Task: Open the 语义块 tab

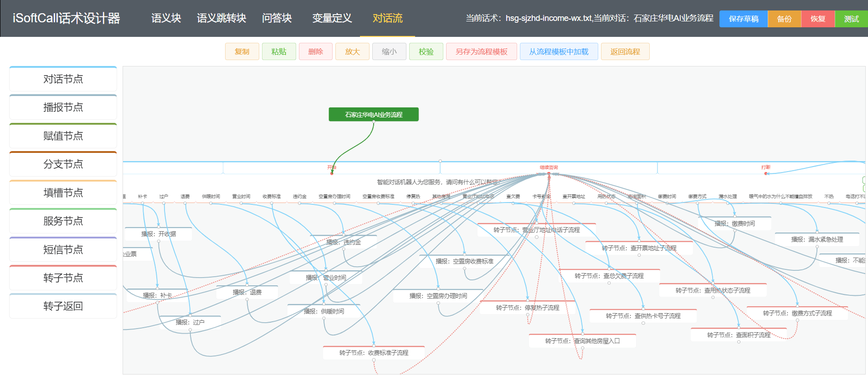Action: pos(166,18)
